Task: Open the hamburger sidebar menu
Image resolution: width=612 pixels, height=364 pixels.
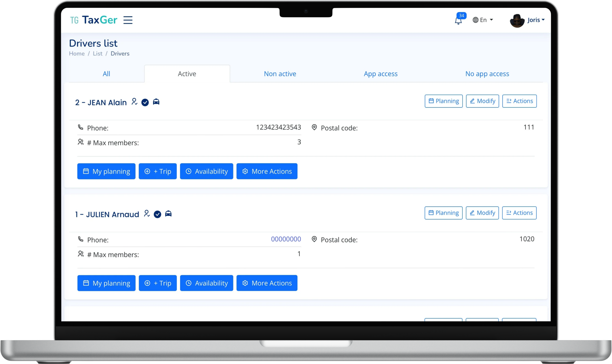Action: pyautogui.click(x=128, y=20)
